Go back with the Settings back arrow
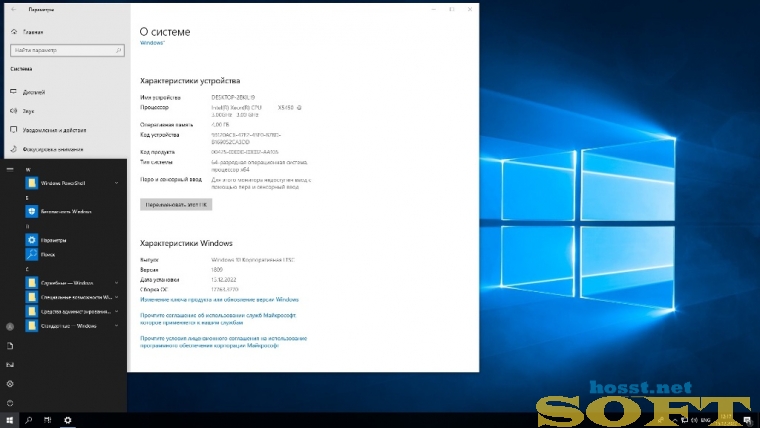This screenshot has width=760, height=428. pos(14,9)
